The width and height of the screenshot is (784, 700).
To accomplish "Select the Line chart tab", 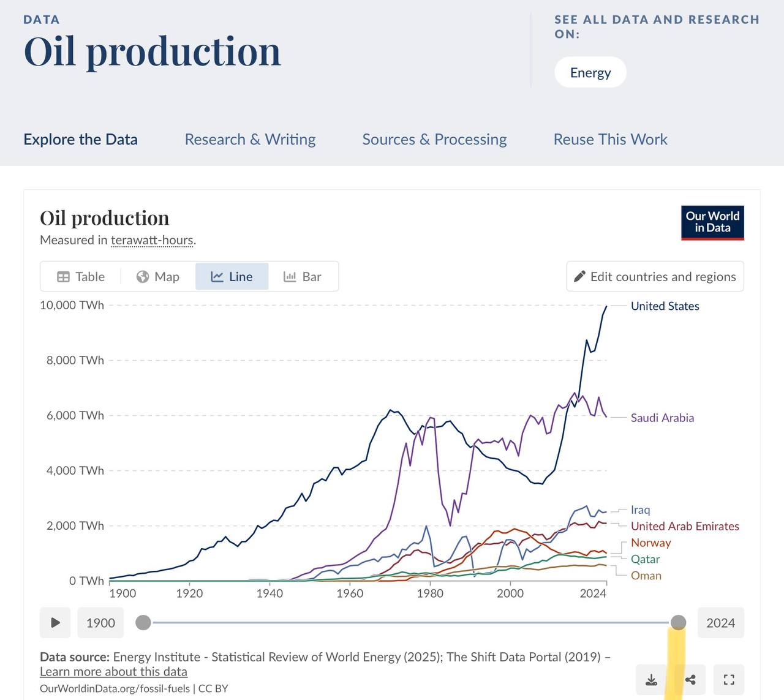I will point(232,277).
